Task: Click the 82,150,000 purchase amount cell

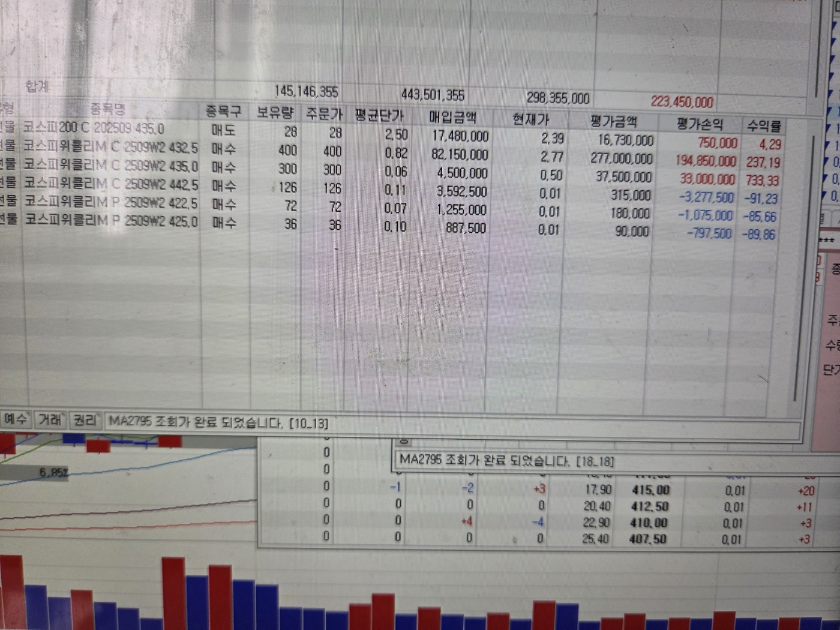Action: (x=460, y=155)
